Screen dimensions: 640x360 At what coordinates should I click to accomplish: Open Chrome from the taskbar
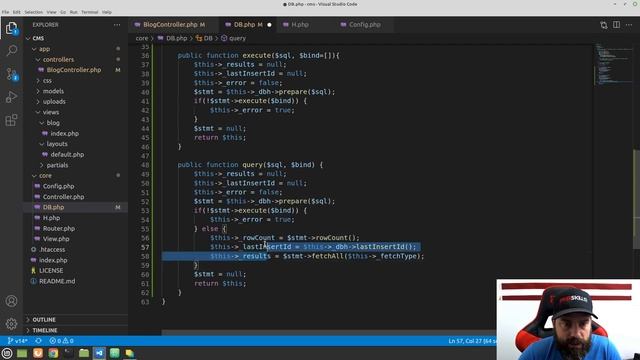pyautogui.click(x=53, y=353)
